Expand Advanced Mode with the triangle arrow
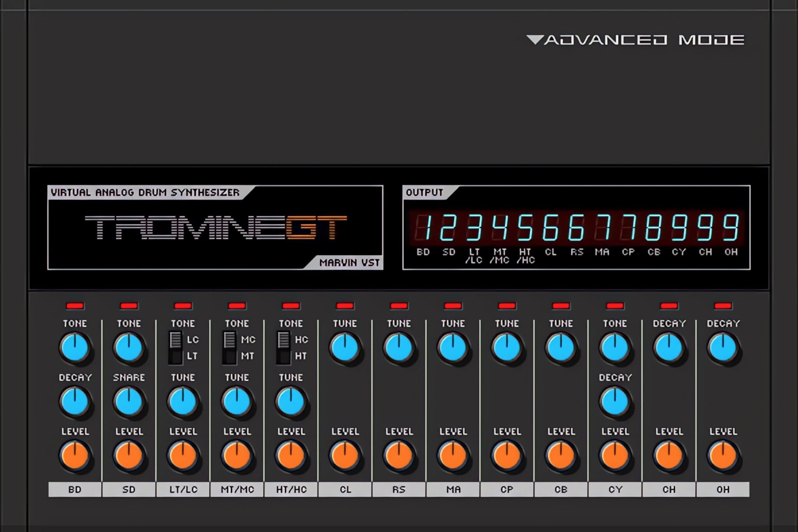This screenshot has width=798, height=532. point(535,40)
